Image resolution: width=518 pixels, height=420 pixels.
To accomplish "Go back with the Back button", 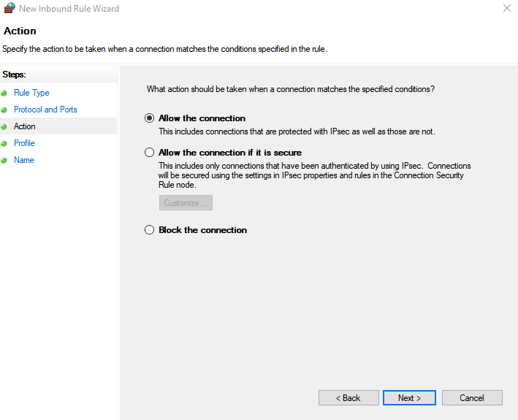I will click(x=348, y=398).
